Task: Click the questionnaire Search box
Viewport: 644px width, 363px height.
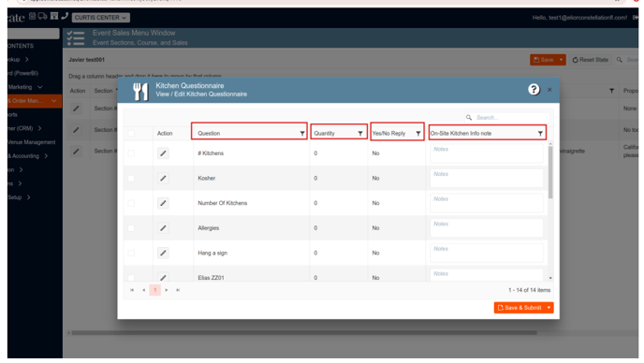Action: coord(507,118)
